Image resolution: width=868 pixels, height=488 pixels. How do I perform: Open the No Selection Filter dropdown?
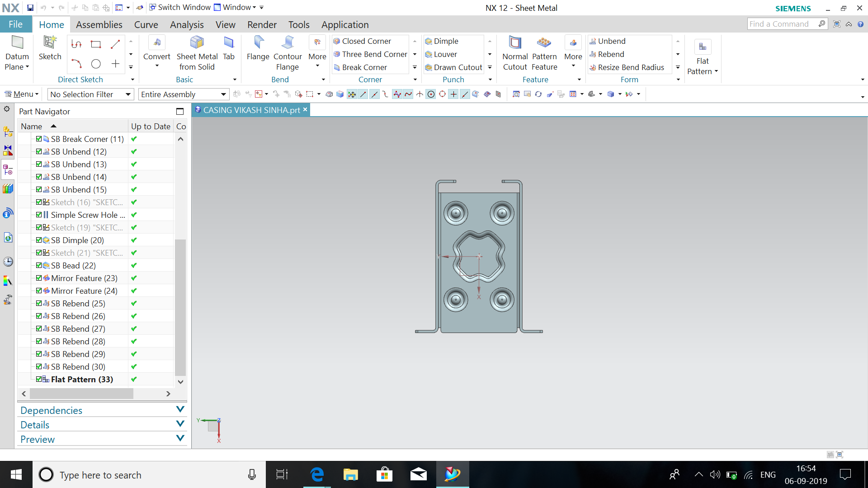point(128,94)
